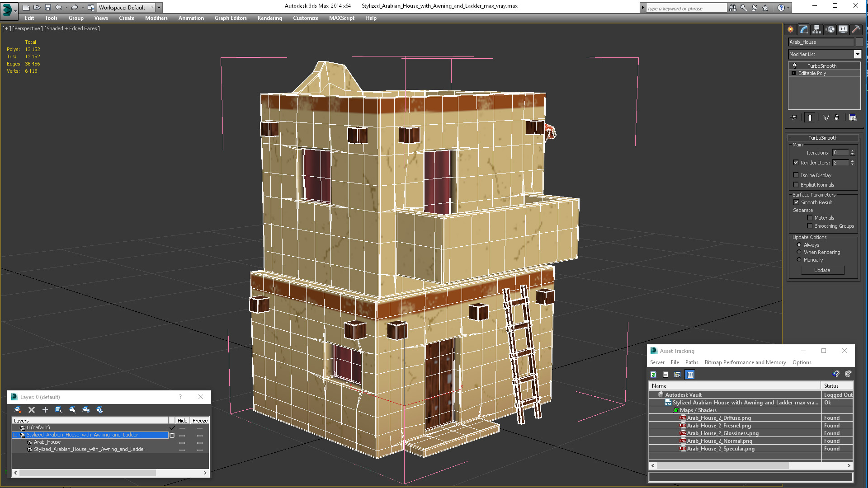Click the Update button in TurboSmooth
868x488 pixels.
pos(822,270)
